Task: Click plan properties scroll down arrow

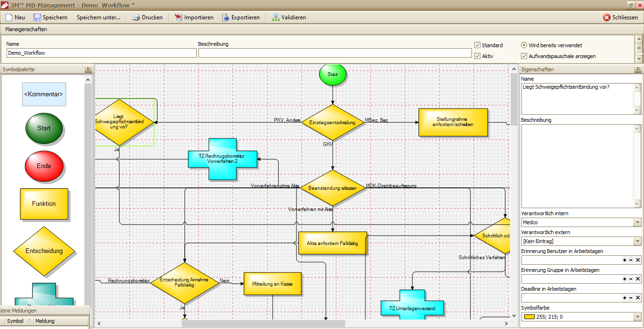Action: tap(639, 59)
